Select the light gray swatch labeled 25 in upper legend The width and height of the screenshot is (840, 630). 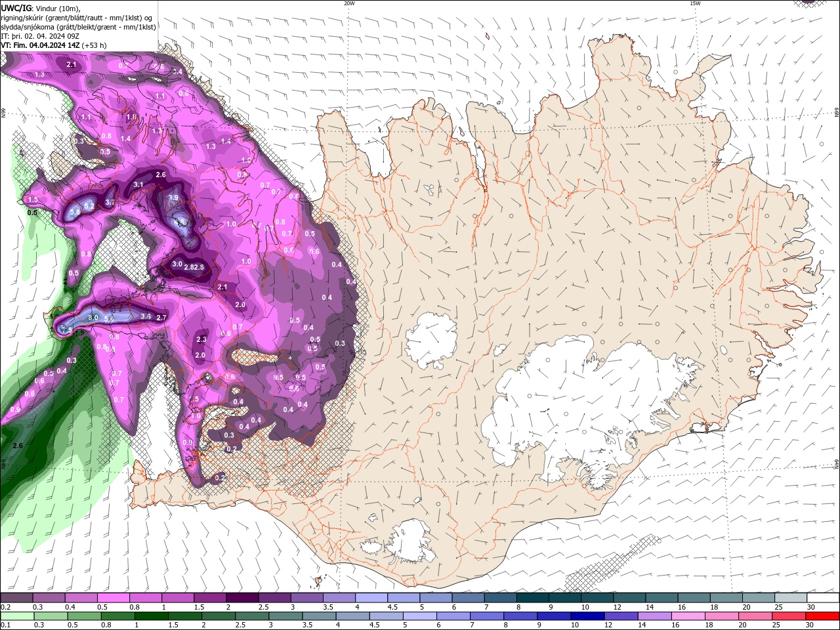tap(791, 598)
